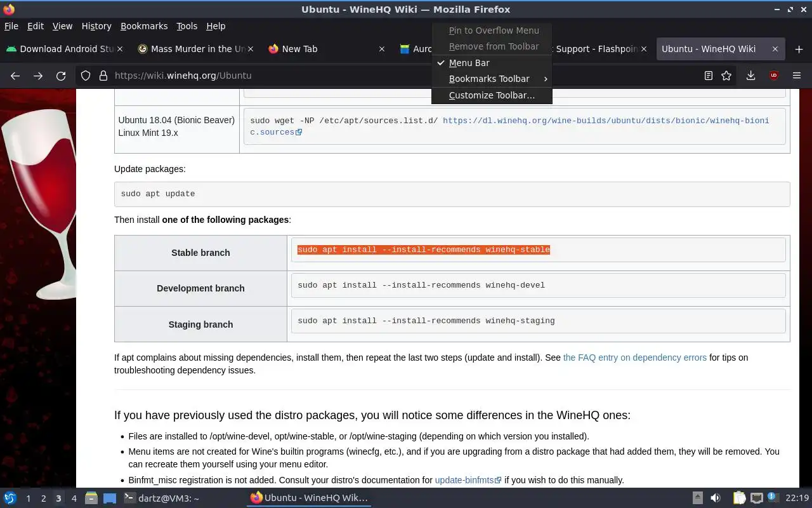Close the New Tab tab
812x508 pixels.
coord(382,49)
